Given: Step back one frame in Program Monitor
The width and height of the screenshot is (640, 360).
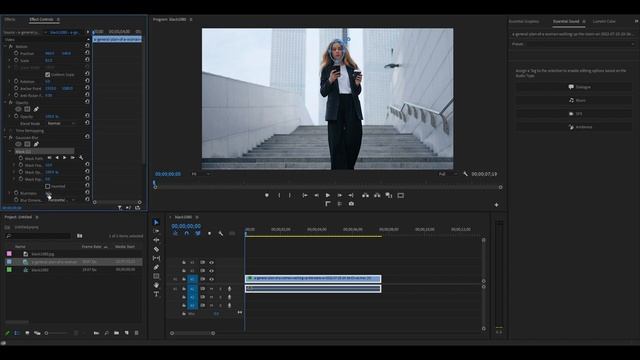Looking at the screenshot, I should coord(316,196).
